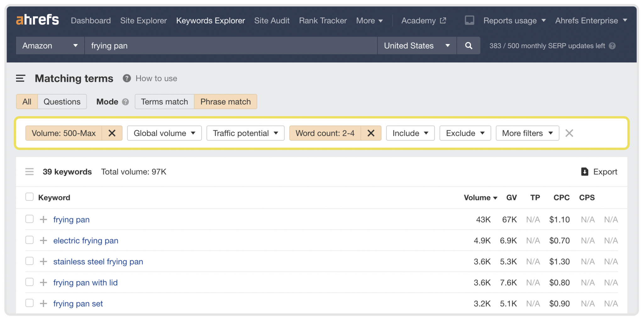Image resolution: width=644 pixels, height=321 pixels.
Task: Open the United States location dropdown
Action: click(x=416, y=46)
